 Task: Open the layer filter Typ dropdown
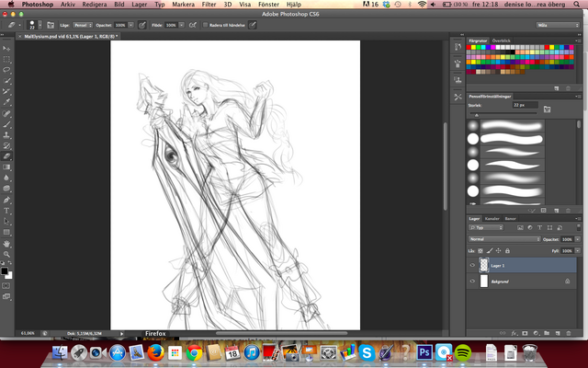pos(486,227)
